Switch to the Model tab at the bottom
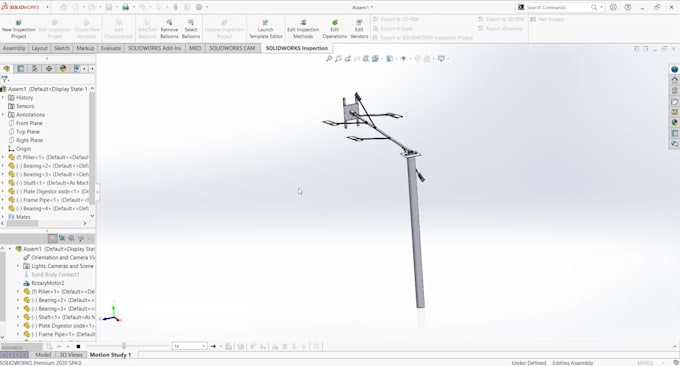This screenshot has height=366, width=680. pos(43,355)
